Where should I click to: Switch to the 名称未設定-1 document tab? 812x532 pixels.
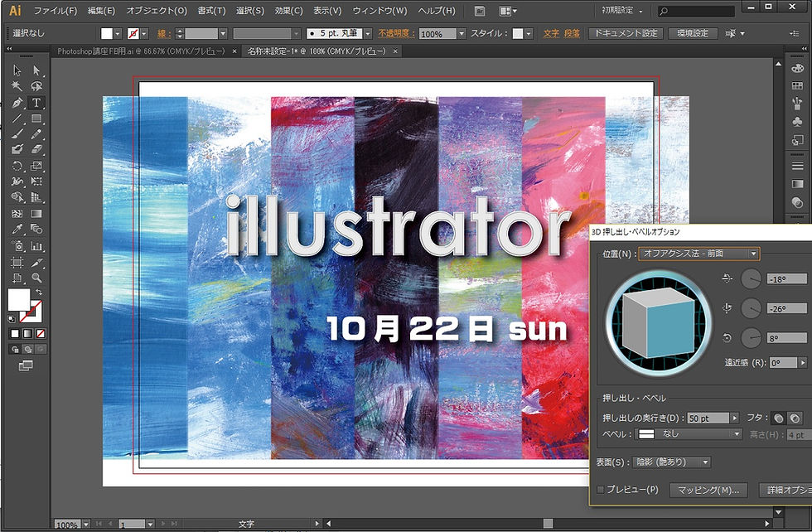coord(317,51)
